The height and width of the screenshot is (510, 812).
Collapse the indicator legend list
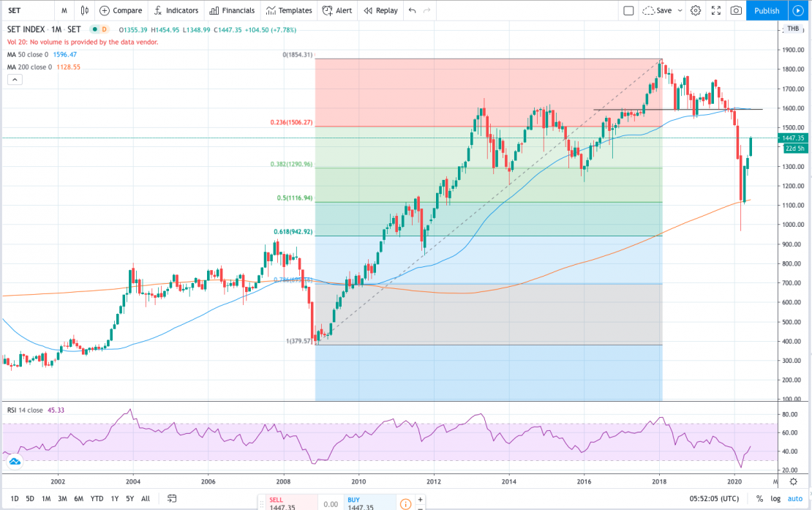tap(15, 78)
